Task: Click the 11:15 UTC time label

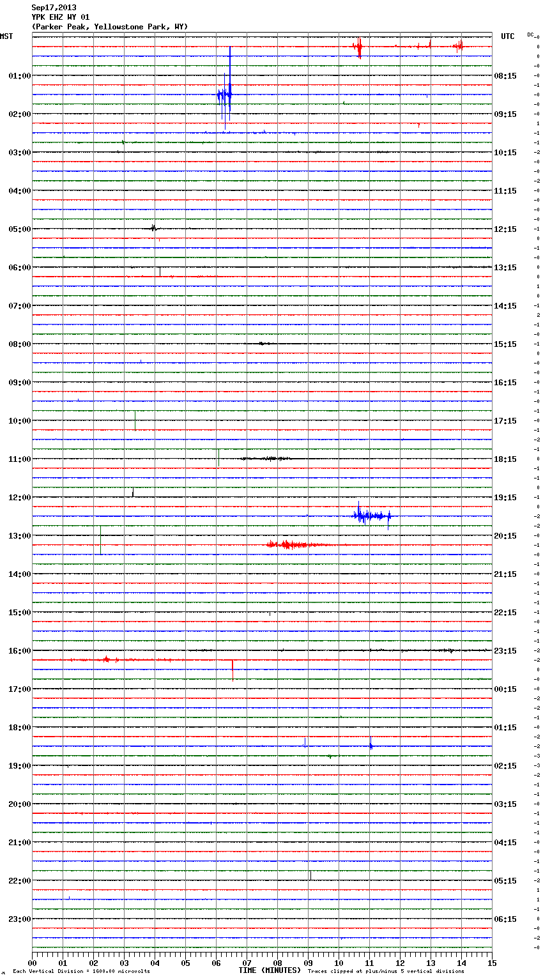Action: [x=505, y=191]
